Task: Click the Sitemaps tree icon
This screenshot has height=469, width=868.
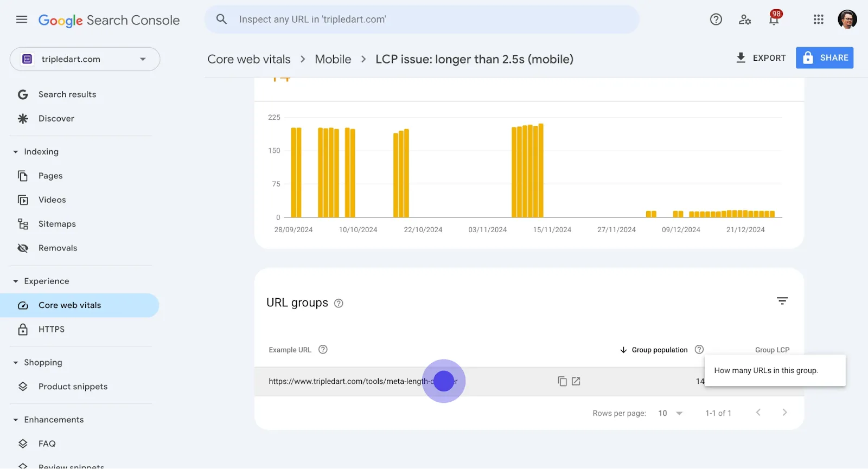Action: point(23,224)
